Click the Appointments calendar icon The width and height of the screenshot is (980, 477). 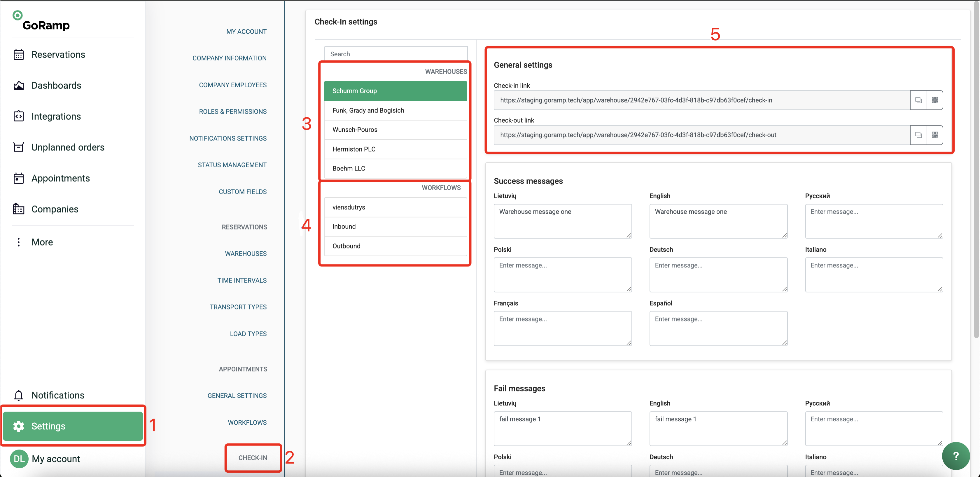[x=18, y=178]
